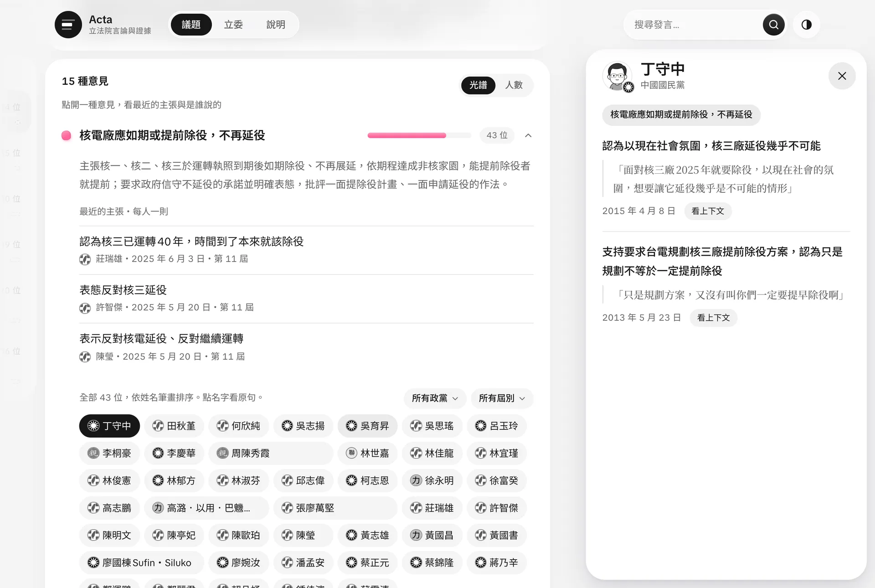Click party icon on 吳志揚 chip

(287, 426)
